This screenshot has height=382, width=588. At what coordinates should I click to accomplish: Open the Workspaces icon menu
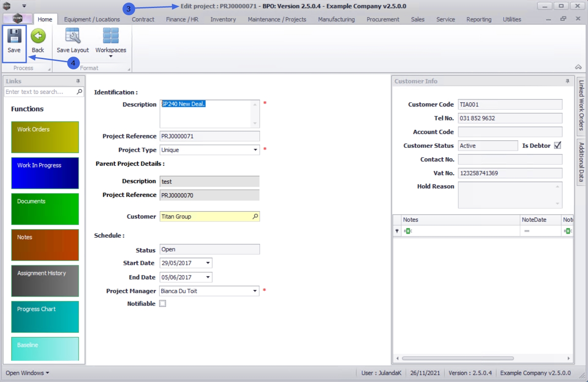pyautogui.click(x=111, y=36)
